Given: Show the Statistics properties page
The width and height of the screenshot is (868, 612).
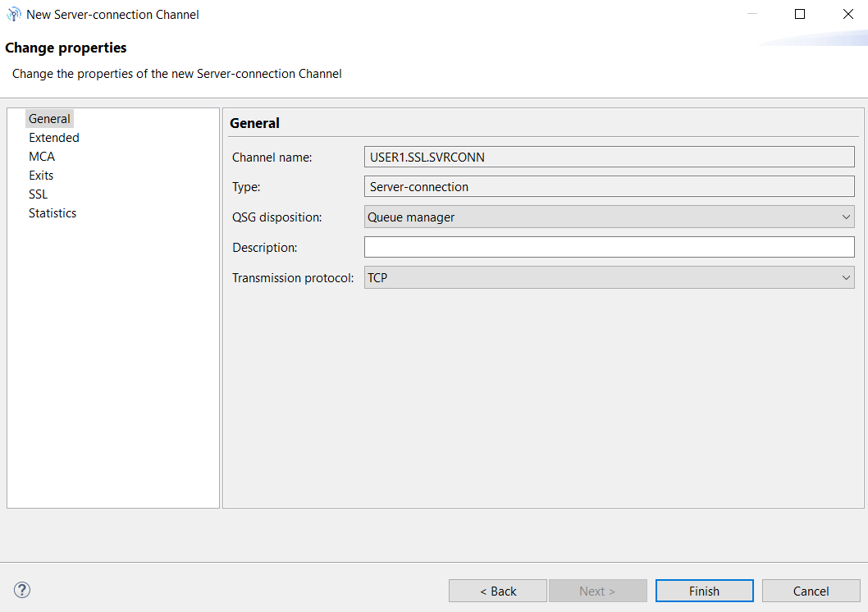Looking at the screenshot, I should 53,213.
